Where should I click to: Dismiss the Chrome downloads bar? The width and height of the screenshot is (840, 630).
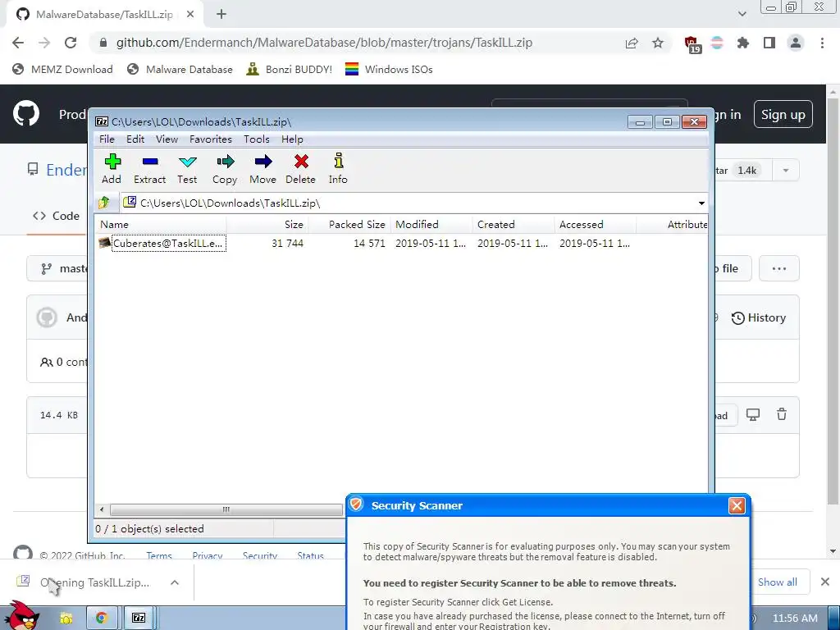[x=825, y=582]
